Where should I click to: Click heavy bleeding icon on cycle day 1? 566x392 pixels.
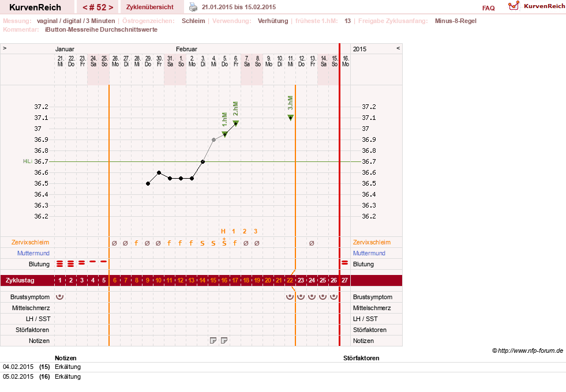pos(60,264)
